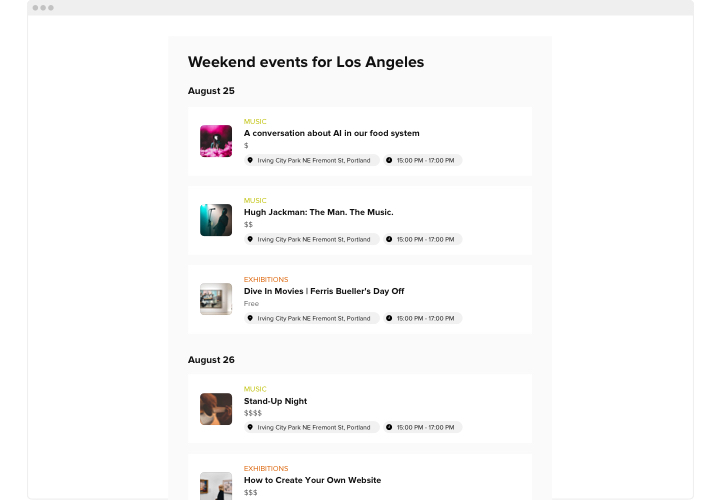Click clock icon on Stand-Up Night event

(389, 427)
